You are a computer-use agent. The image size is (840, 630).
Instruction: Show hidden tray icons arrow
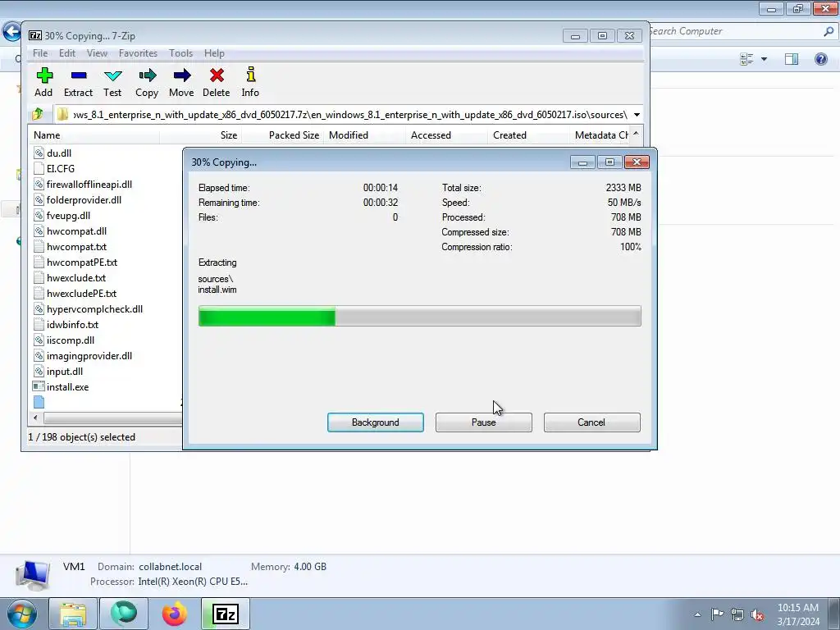pyautogui.click(x=697, y=614)
